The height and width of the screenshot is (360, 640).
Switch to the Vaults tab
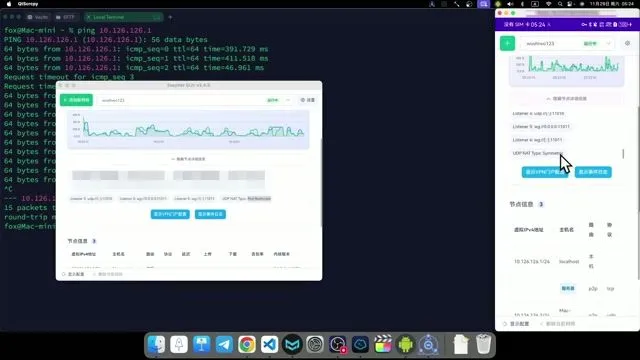click(38, 17)
